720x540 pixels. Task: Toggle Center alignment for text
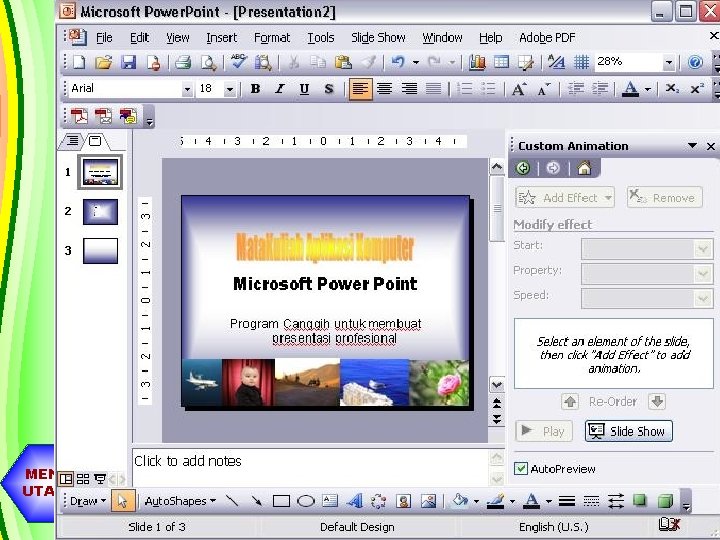coord(385,89)
